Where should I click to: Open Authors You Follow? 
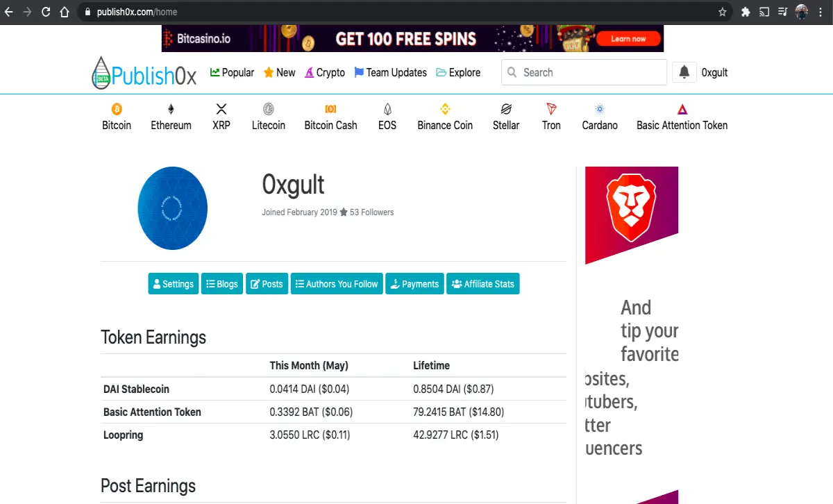[x=337, y=284]
